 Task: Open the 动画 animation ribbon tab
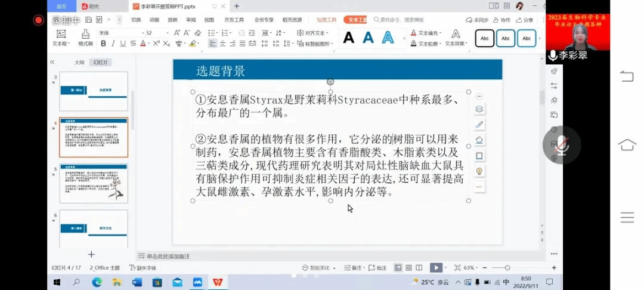154,20
